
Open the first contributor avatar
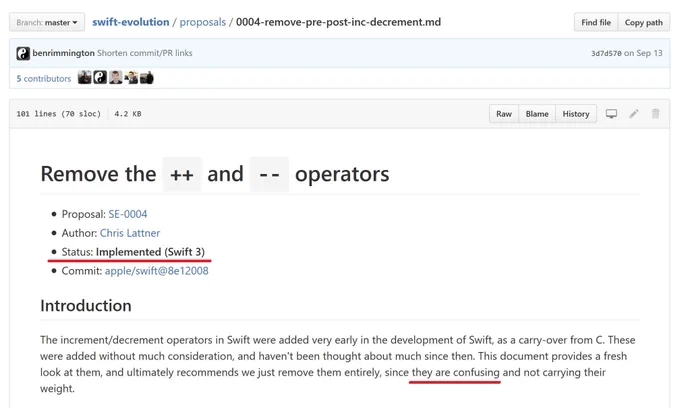click(x=85, y=77)
